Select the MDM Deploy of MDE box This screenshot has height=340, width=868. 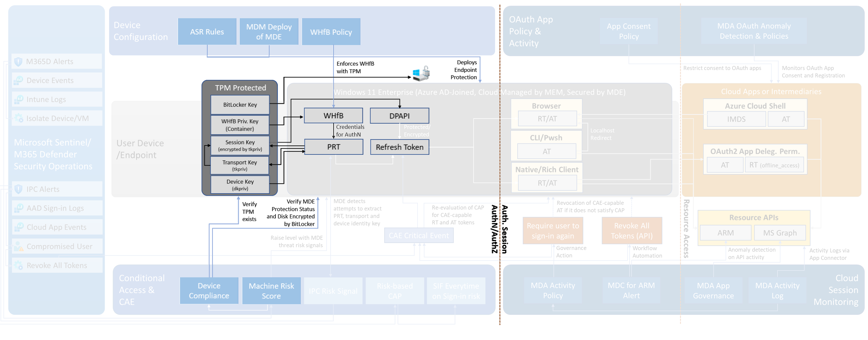(269, 31)
